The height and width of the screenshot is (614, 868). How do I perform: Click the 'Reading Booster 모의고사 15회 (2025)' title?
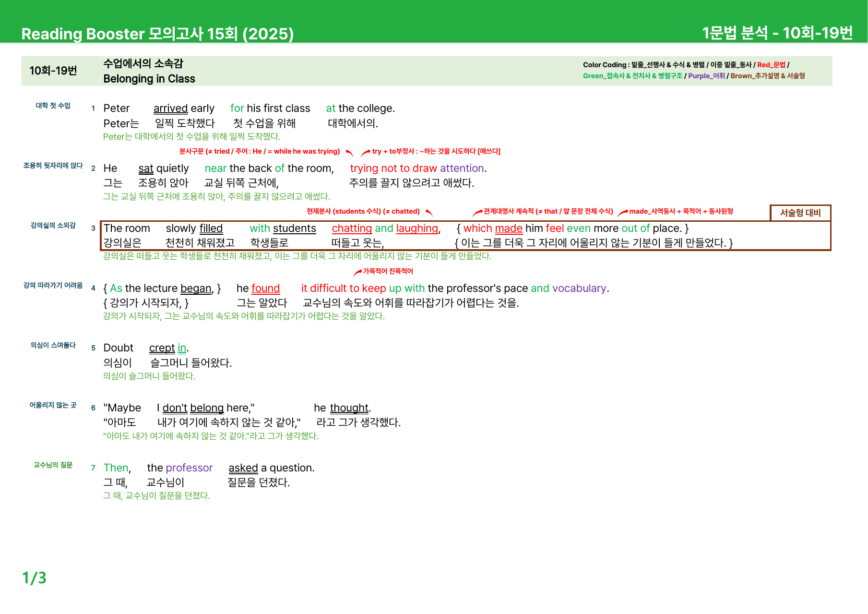158,34
